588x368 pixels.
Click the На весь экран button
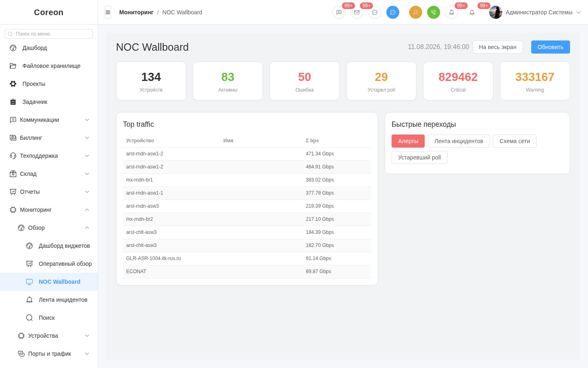click(x=497, y=47)
